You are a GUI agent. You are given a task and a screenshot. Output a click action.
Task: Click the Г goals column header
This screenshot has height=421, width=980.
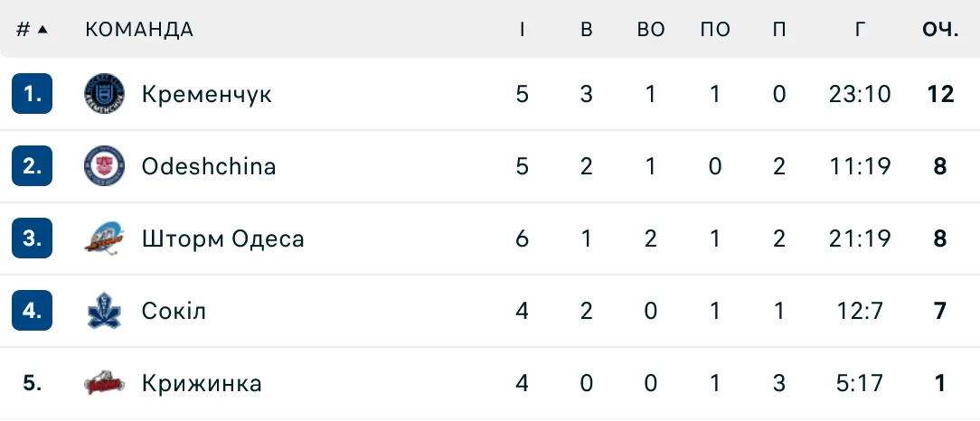(860, 30)
